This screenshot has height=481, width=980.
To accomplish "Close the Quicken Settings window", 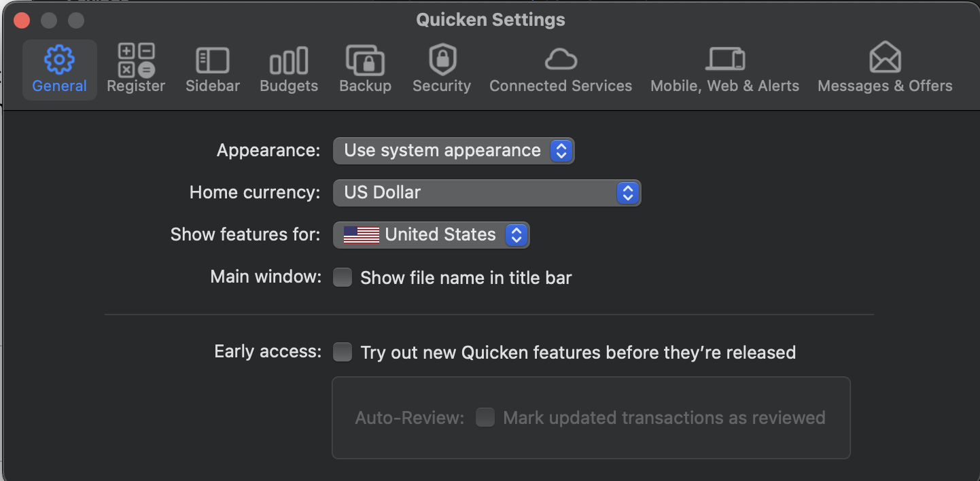I will pos(22,20).
